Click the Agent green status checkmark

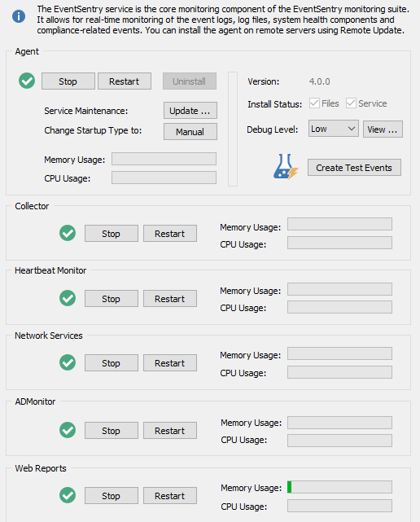tap(27, 81)
